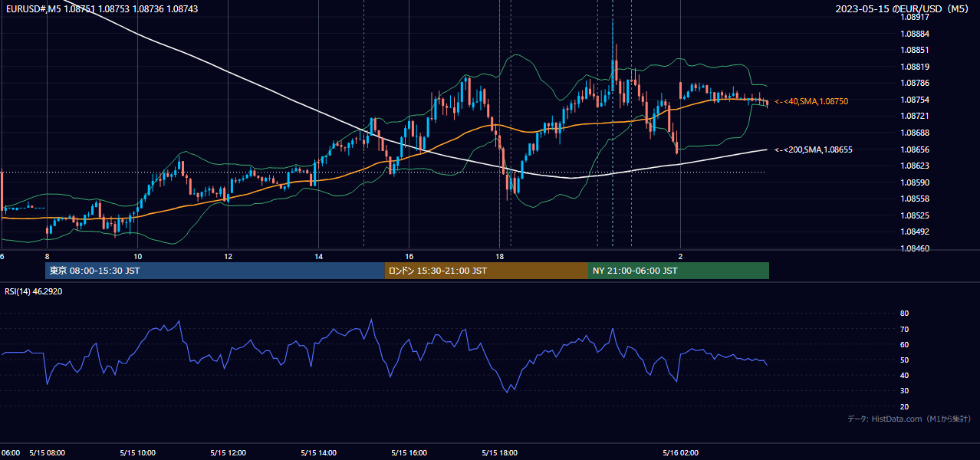Viewport: 980px width, 460px height.
Task: Click the HistData.com data source credit
Action: (909, 419)
